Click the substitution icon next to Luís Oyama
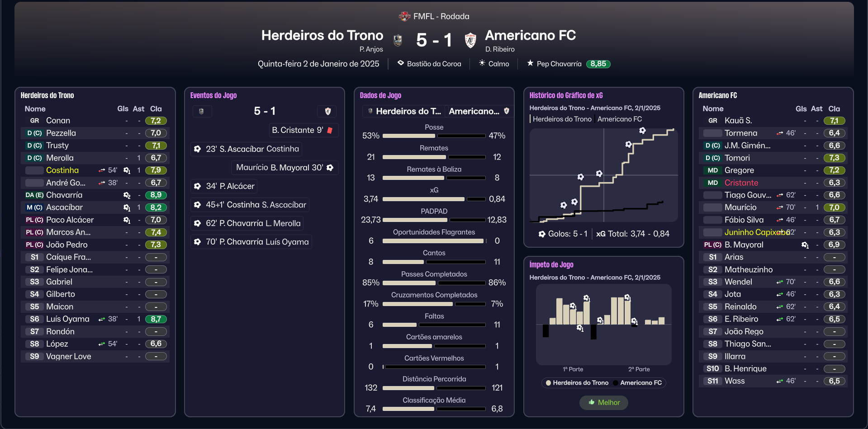This screenshot has height=429, width=868. coord(102,319)
